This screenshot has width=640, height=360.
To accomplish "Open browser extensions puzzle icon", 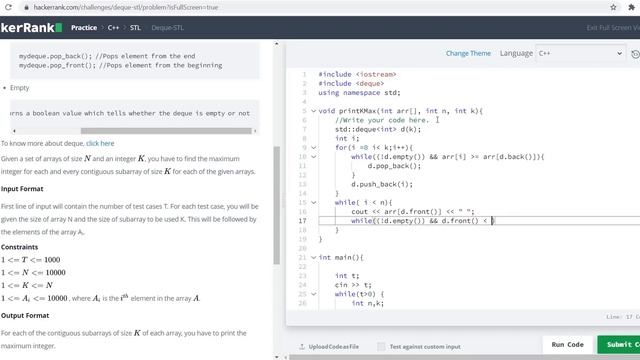I will coord(632,7).
